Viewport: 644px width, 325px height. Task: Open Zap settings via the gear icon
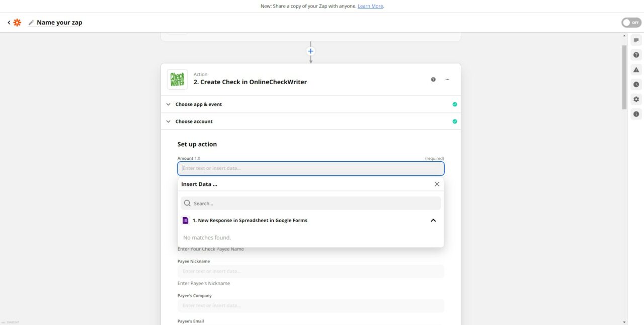pos(635,99)
